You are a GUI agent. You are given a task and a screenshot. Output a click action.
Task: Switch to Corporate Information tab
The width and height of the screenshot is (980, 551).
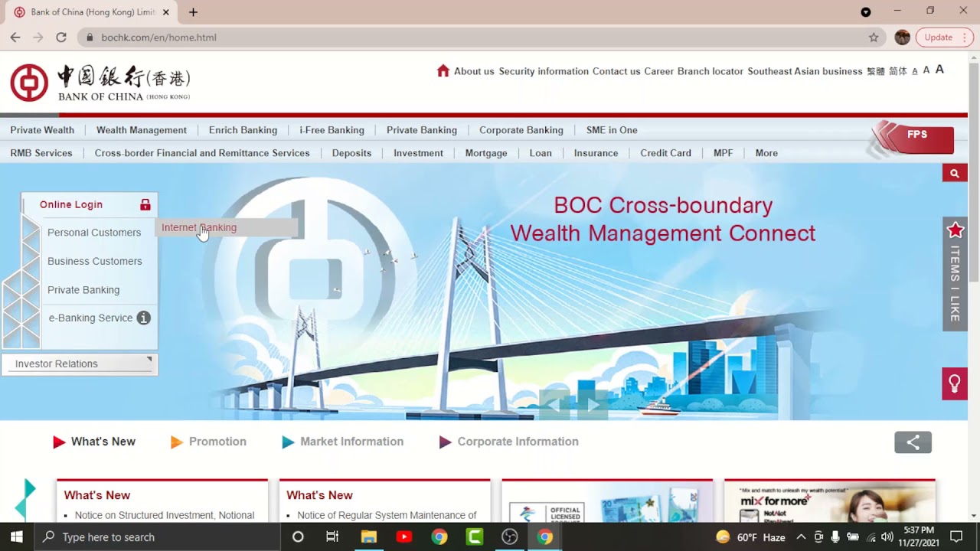[508, 442]
